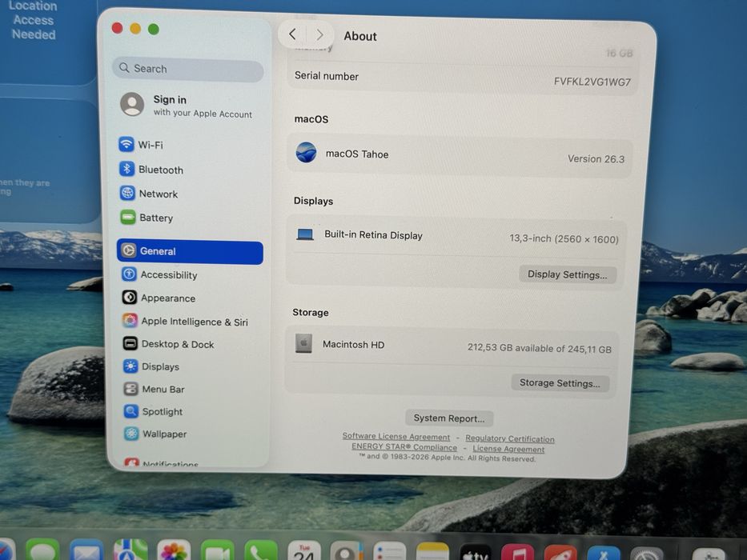Open Messages from the Dock
747x560 pixels.
(x=42, y=551)
